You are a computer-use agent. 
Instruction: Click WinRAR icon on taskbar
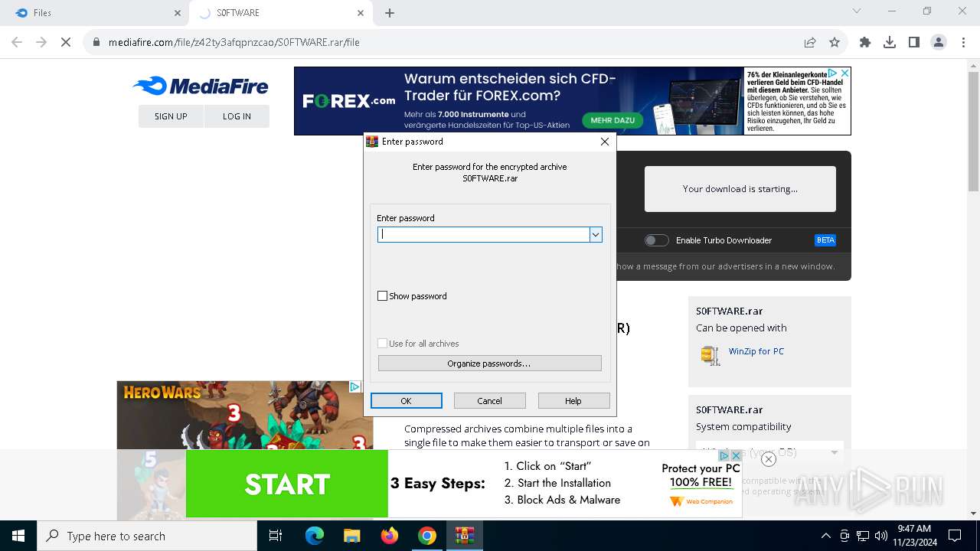point(465,536)
